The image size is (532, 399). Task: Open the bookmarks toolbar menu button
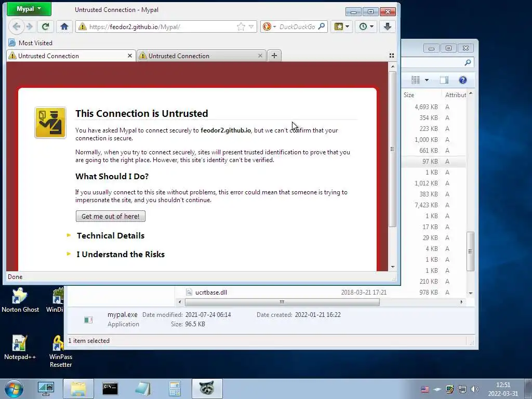point(342,26)
